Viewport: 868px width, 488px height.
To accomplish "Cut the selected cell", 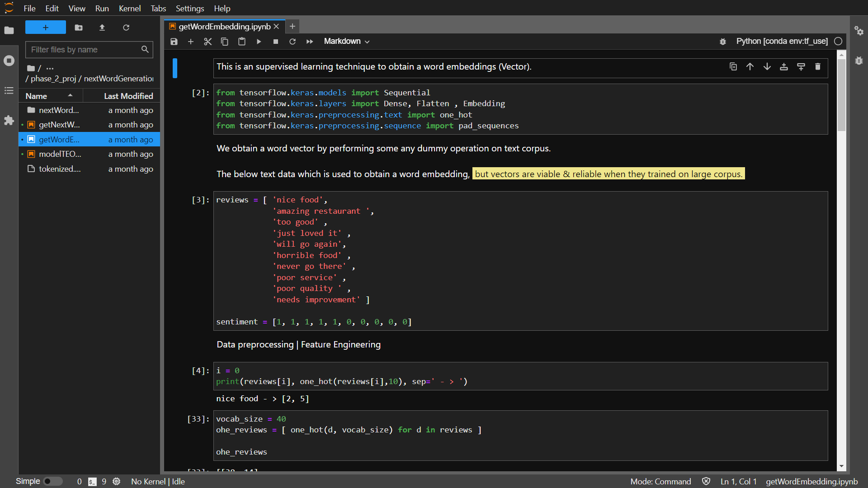I will pos(208,42).
